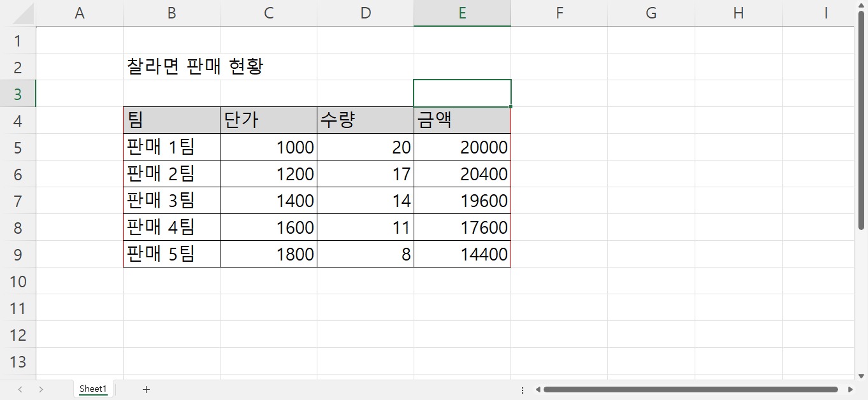Select row 1 header
This screenshot has height=400, width=868.
[x=18, y=40]
